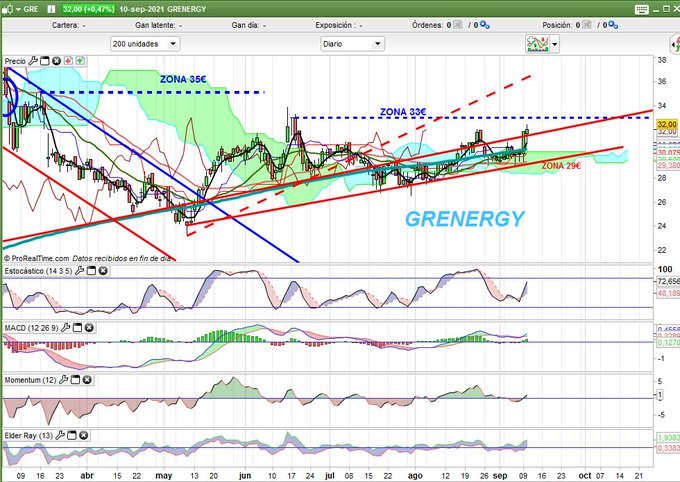Open Momentum indicator settings wrench
Viewport: 680px width, 482px height.
63,380
